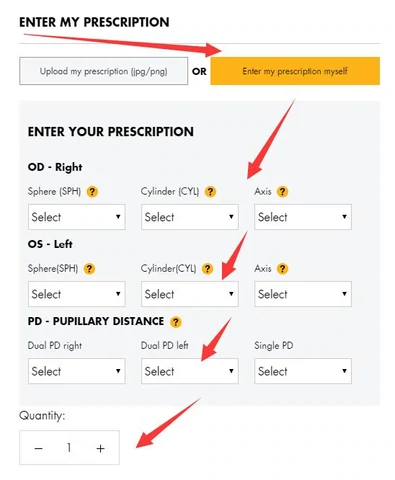Open OS Left Axis select box
395x480 pixels.
tap(303, 294)
